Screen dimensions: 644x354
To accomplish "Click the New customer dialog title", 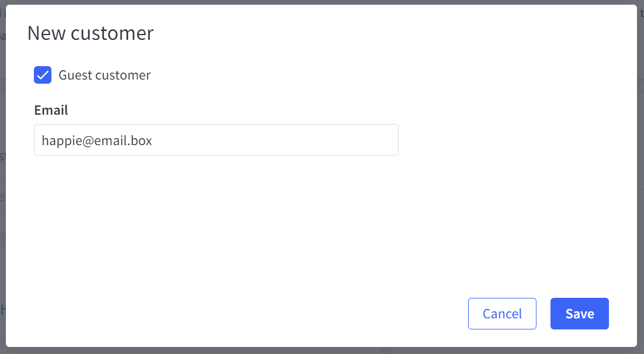I will (91, 33).
